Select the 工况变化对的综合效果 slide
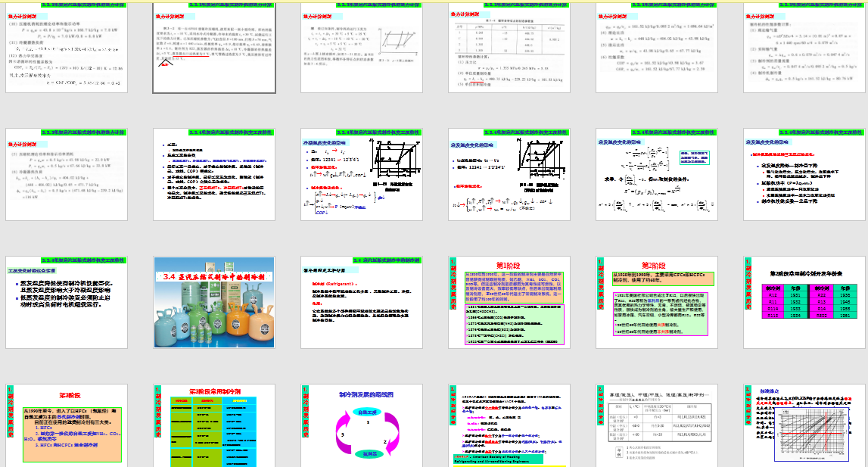Viewport: 868px width, 467px height. (65, 304)
